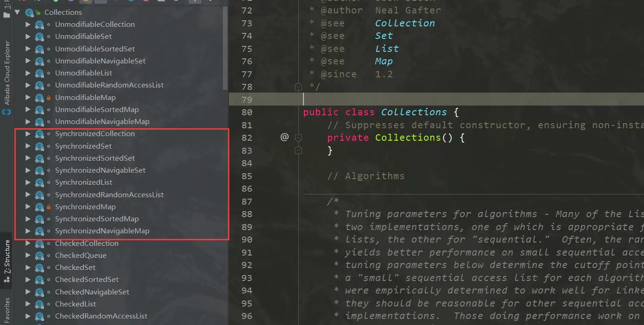The width and height of the screenshot is (644, 325).
Task: Expand the SynchronizedRandomAccessList node
Action: pos(28,195)
